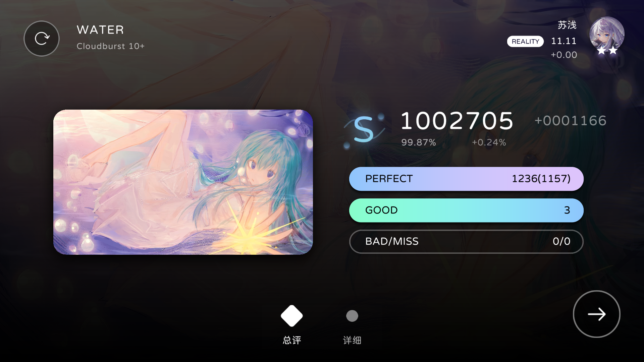Tap the next arrow button

coord(596,314)
